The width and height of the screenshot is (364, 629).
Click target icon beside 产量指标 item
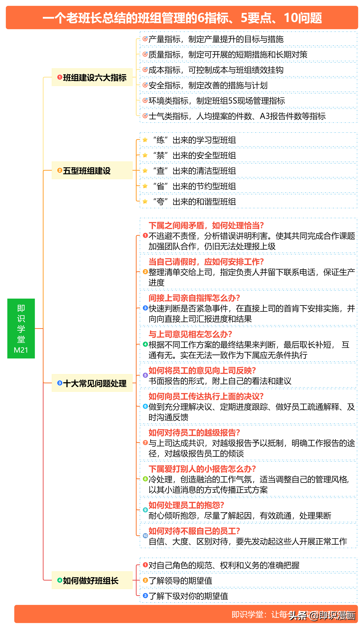tap(145, 39)
